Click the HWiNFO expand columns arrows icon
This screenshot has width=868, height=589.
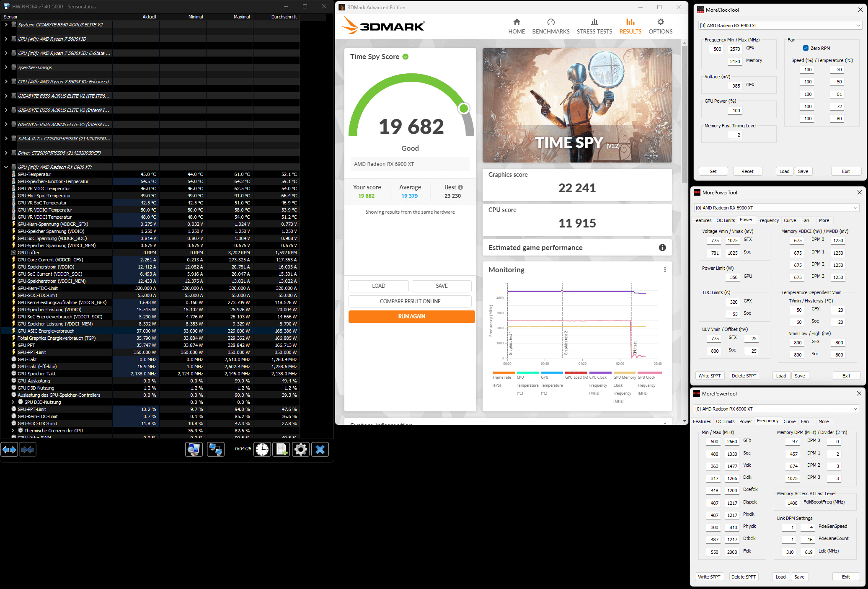coord(9,449)
